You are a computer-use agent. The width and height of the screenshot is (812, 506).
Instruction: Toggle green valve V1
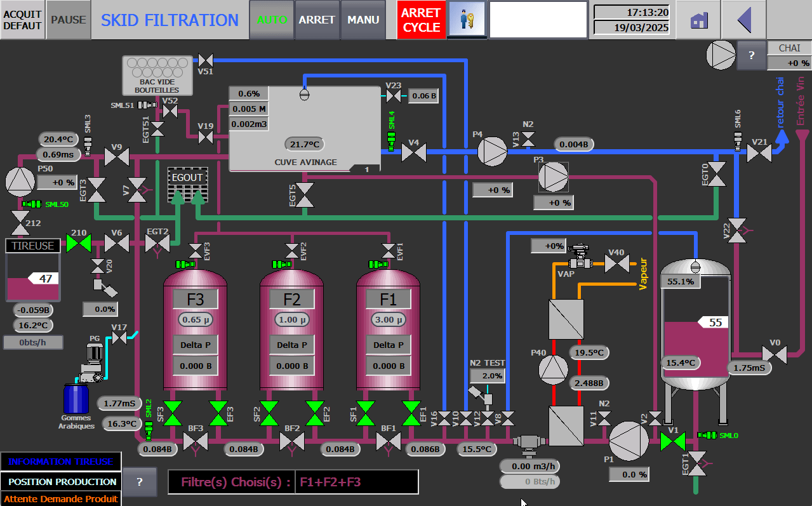click(672, 440)
